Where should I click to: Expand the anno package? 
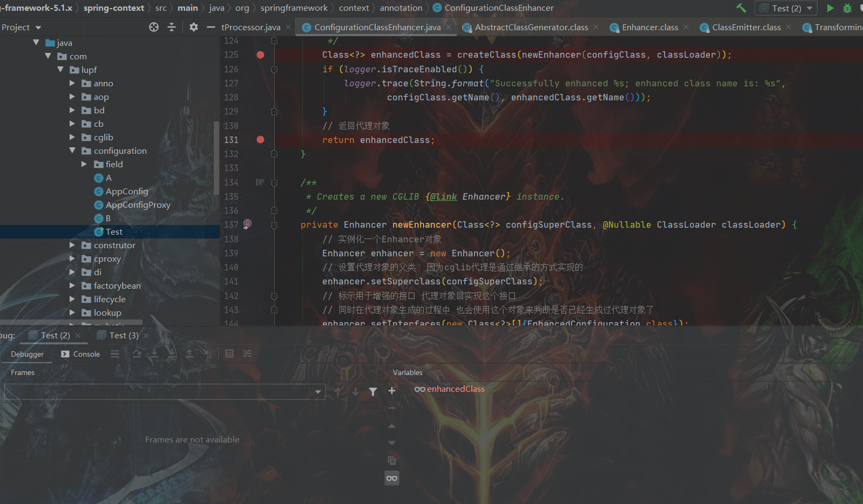(x=72, y=83)
